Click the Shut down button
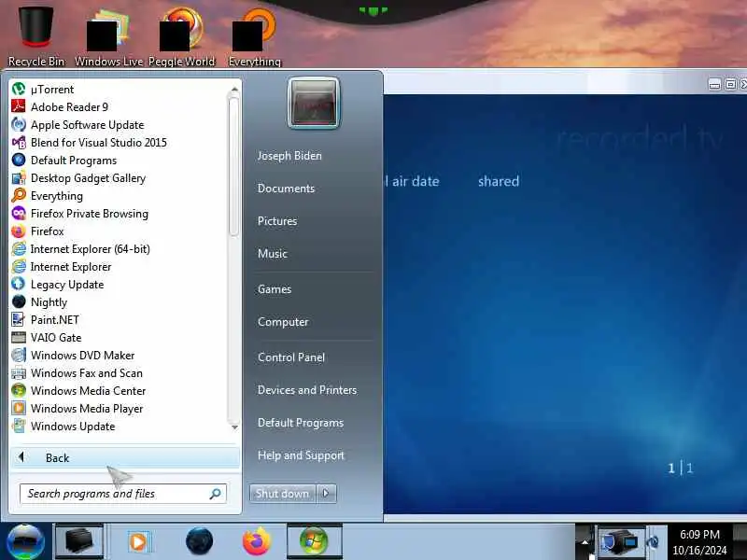Viewport: 747px width, 560px height. [x=282, y=494]
